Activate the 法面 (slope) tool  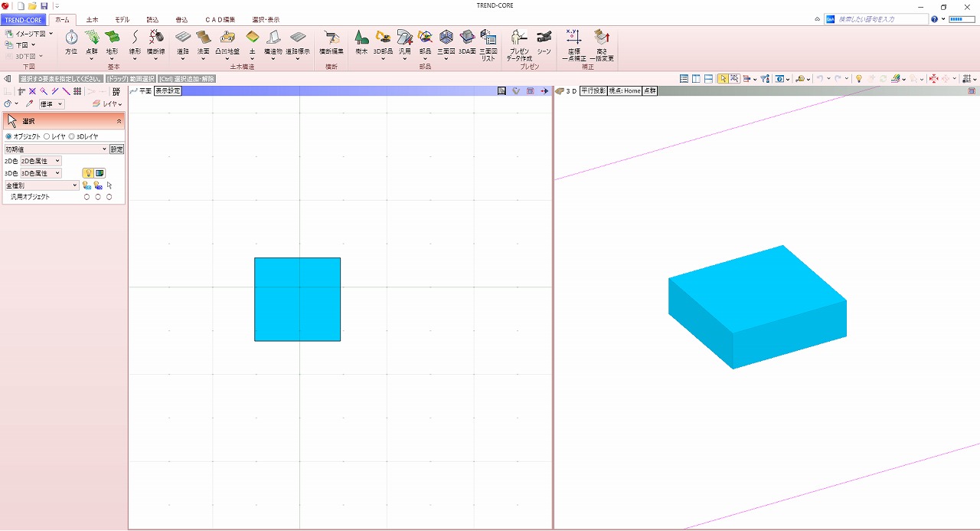point(203,42)
